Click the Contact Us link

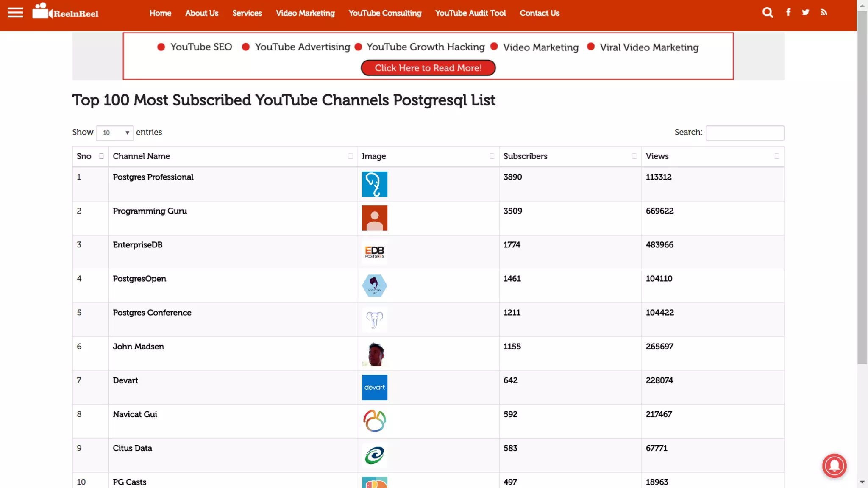[x=540, y=13]
